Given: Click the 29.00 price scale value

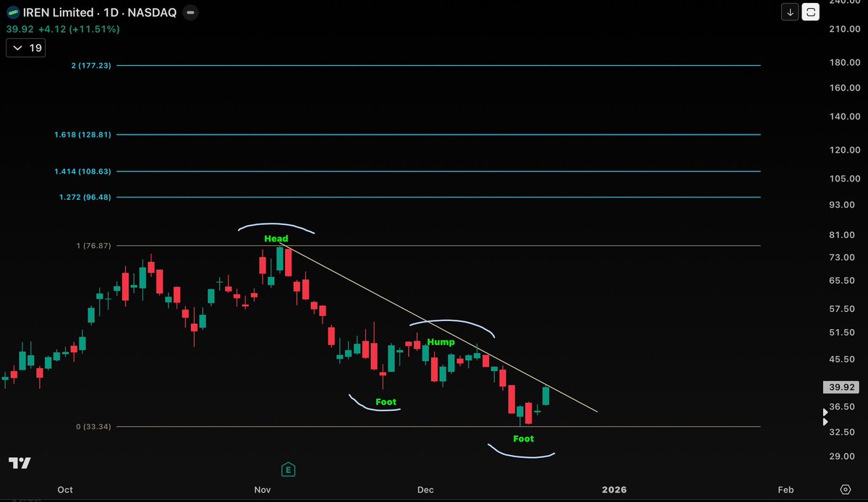Looking at the screenshot, I should (x=843, y=456).
